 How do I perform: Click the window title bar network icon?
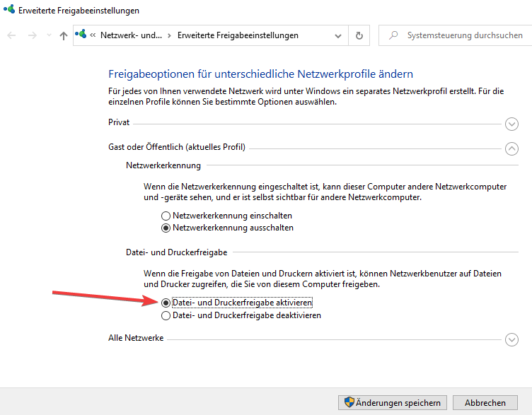[x=9, y=9]
